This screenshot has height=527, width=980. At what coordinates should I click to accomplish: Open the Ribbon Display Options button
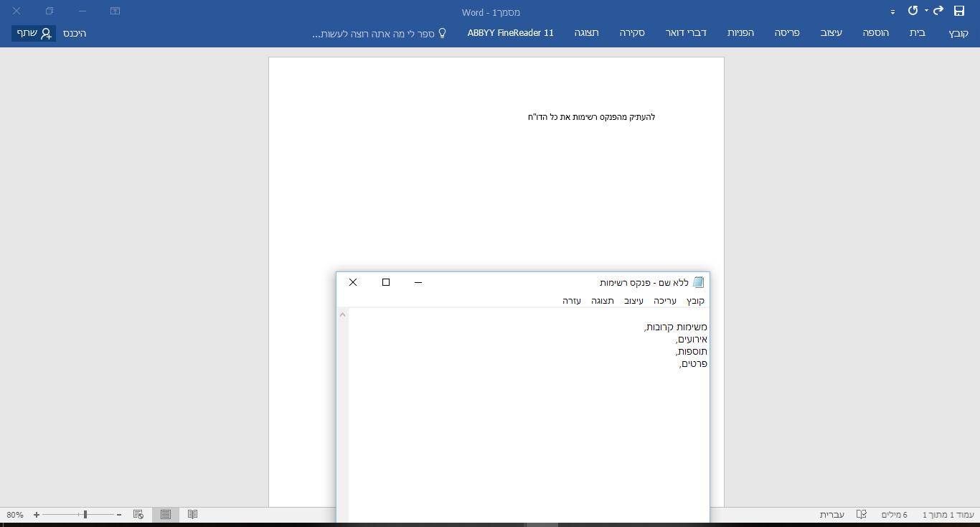click(x=116, y=11)
